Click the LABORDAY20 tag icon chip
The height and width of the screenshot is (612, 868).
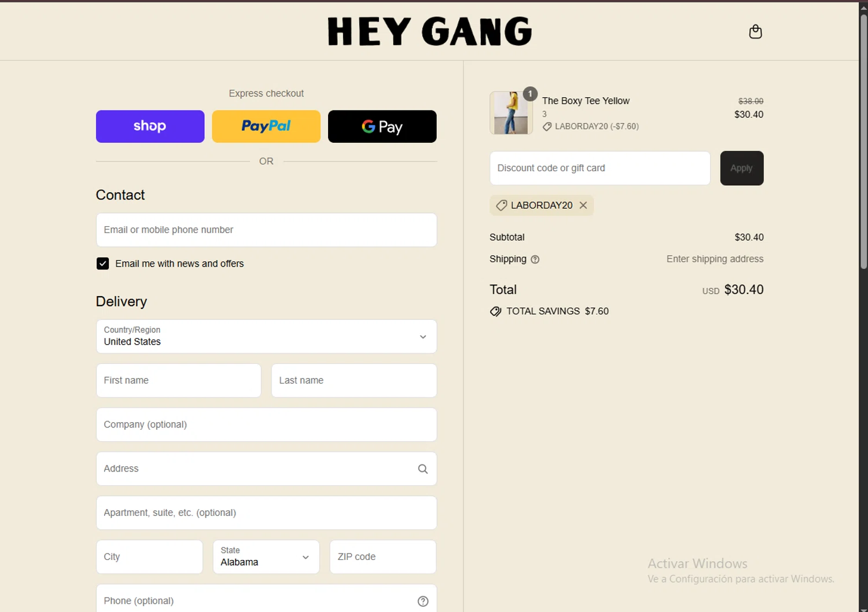(501, 205)
